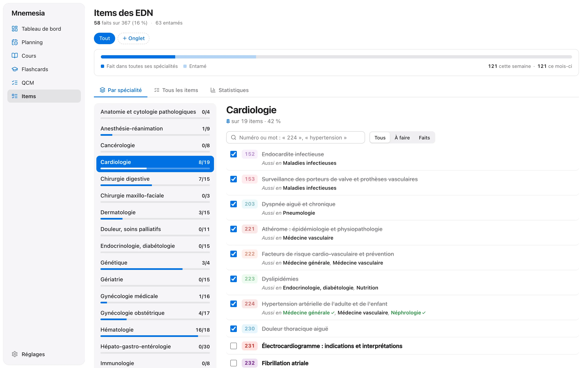Check item 232 Fibrillation atriale checkbox
588x368 pixels.
tap(234, 363)
